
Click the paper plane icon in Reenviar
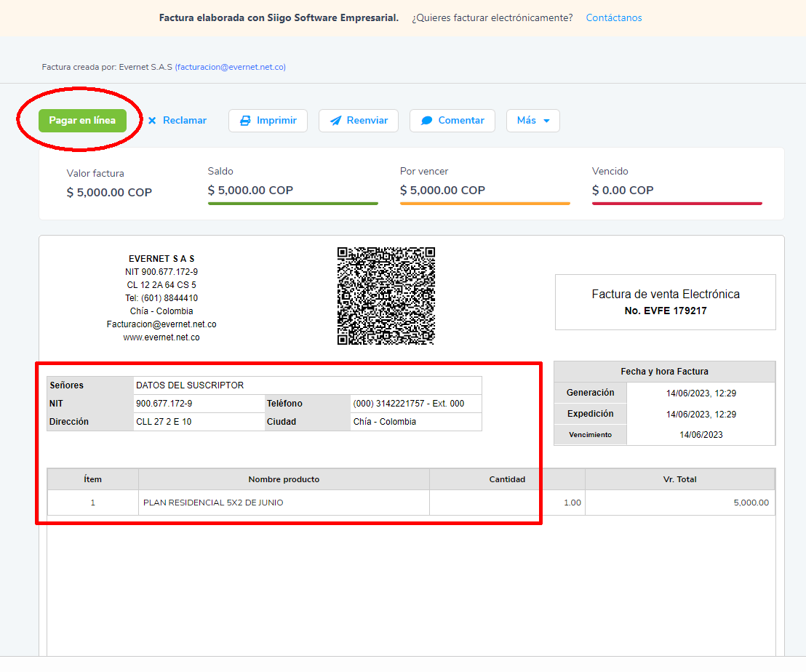point(335,121)
